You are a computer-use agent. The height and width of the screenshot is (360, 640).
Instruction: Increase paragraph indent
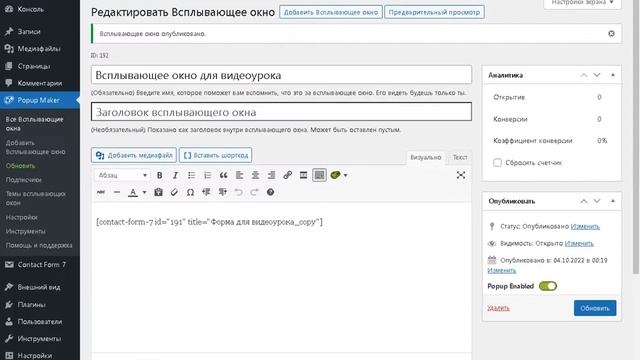coord(222,192)
